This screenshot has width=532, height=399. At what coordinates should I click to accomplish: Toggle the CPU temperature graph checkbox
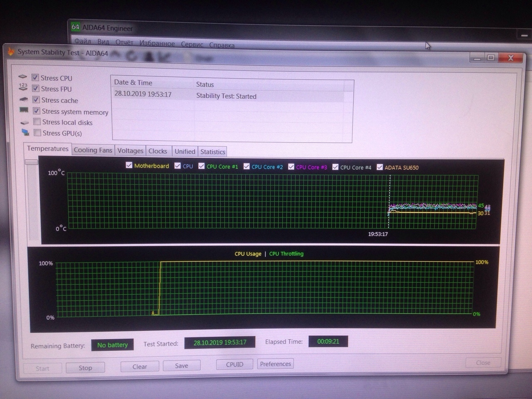177,166
